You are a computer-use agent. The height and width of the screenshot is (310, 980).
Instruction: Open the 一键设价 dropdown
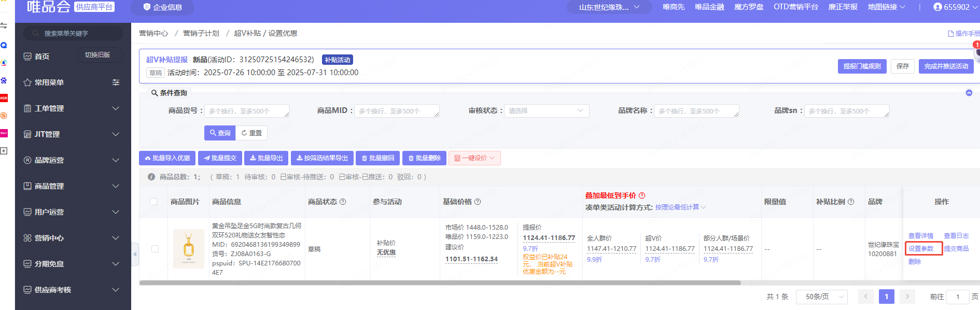point(474,158)
